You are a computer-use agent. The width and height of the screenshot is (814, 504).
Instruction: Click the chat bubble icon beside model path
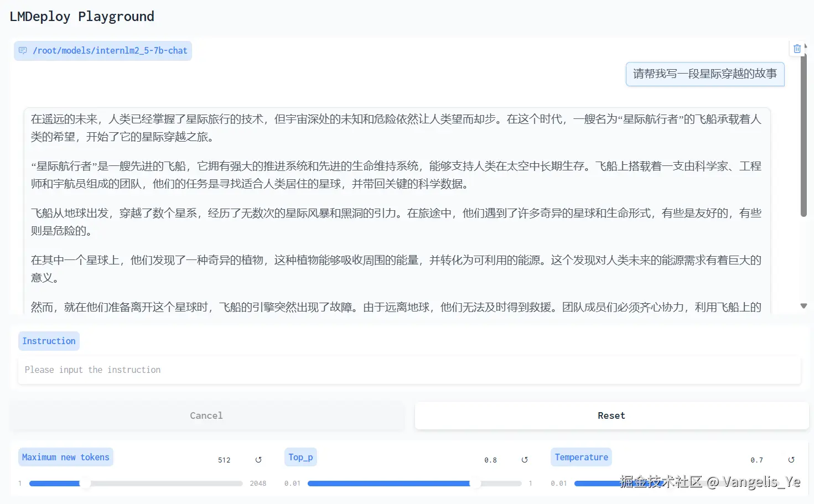point(23,50)
